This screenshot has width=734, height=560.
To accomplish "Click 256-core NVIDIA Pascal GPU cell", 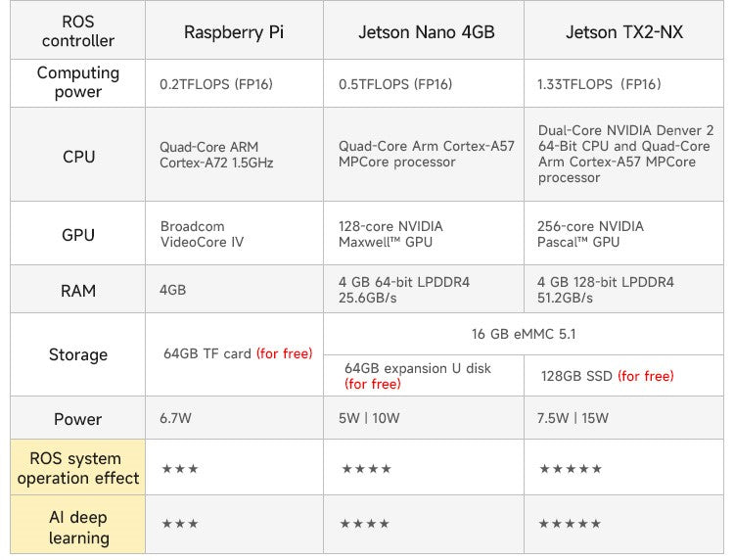I will pos(624,234).
